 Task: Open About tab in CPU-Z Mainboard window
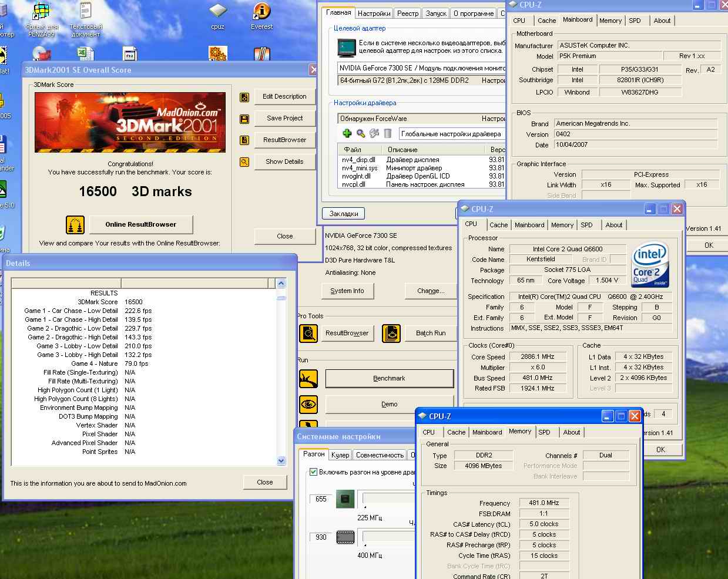662,21
